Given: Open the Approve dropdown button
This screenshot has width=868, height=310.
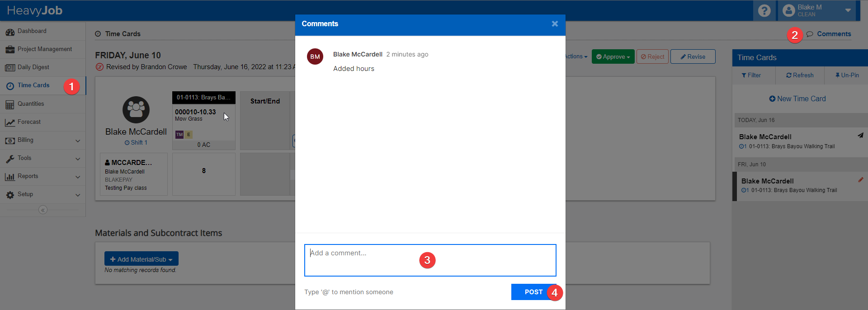Looking at the screenshot, I should coord(613,56).
